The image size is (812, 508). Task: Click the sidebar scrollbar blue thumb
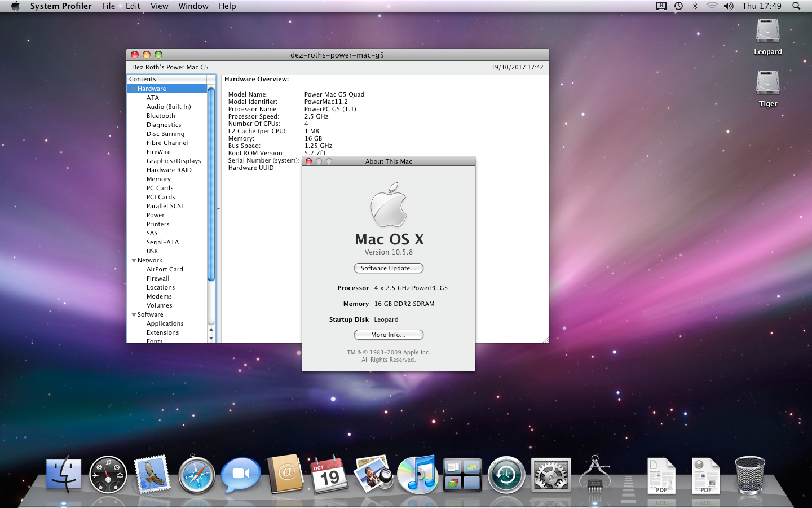(211, 184)
